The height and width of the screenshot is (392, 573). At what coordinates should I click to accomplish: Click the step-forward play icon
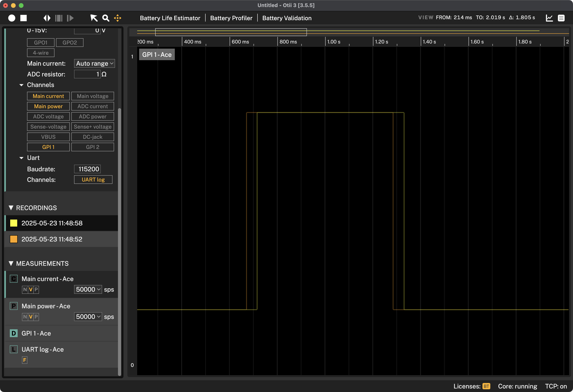(x=70, y=18)
